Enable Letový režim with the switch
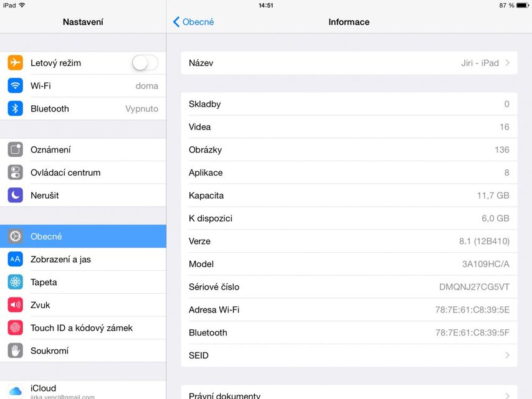The height and width of the screenshot is (399, 532). (145, 62)
